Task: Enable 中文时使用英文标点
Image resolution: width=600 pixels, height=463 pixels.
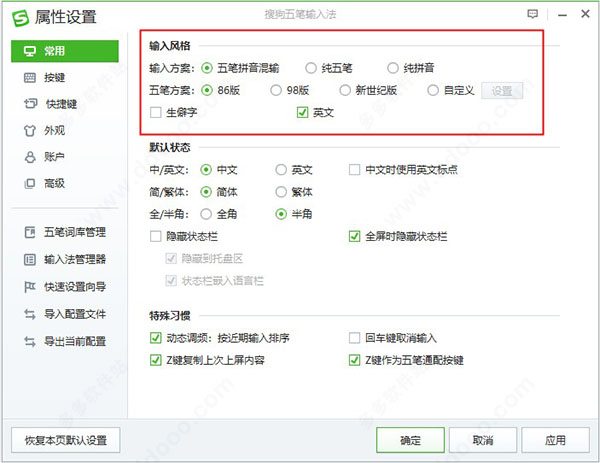Action: pyautogui.click(x=355, y=170)
